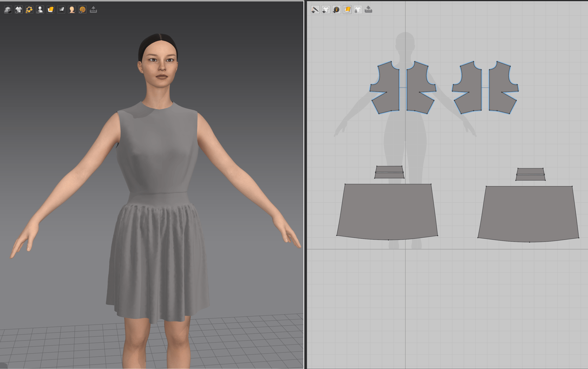Collapse the 2D window toolbar tray
This screenshot has height=369, width=588.
tap(368, 10)
